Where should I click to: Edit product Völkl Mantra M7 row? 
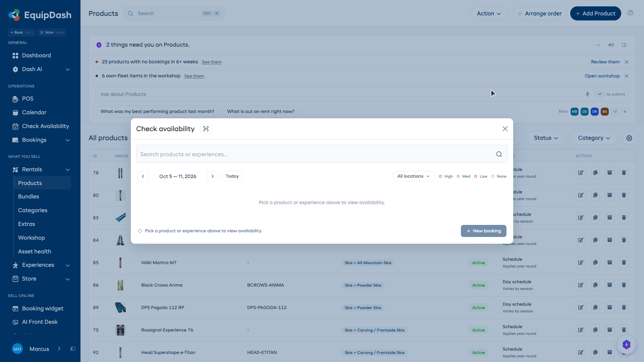point(581,263)
